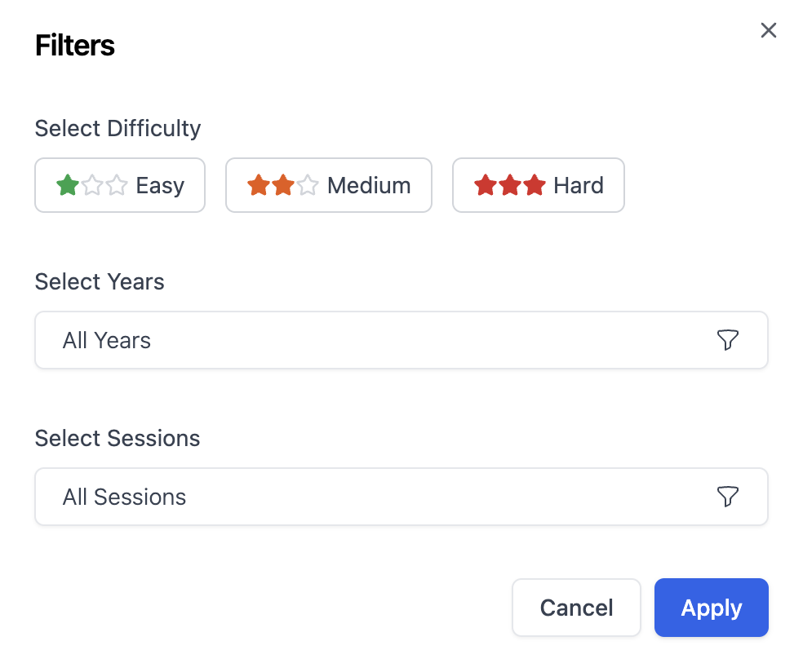Click the funnel icon in Years field
803x672 pixels.
[x=727, y=340]
